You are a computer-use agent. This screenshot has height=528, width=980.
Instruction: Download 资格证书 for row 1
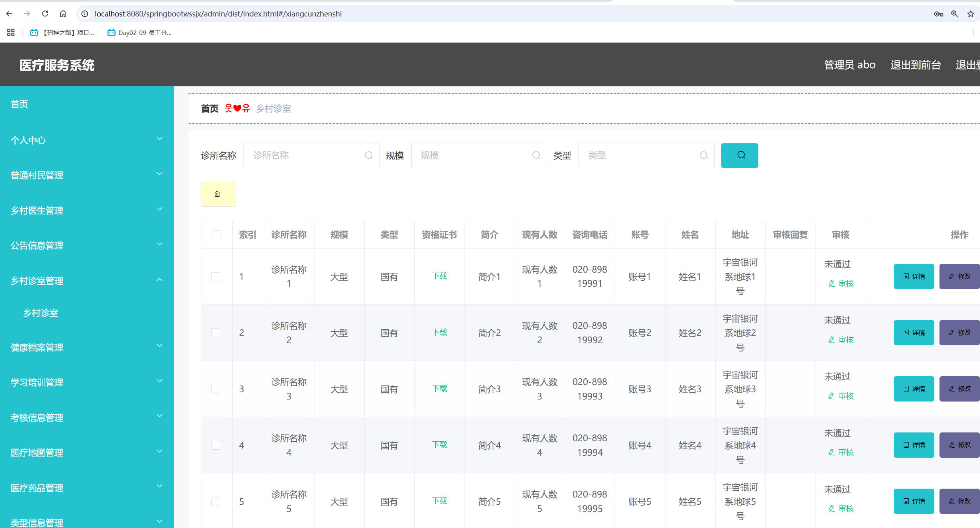[440, 276]
